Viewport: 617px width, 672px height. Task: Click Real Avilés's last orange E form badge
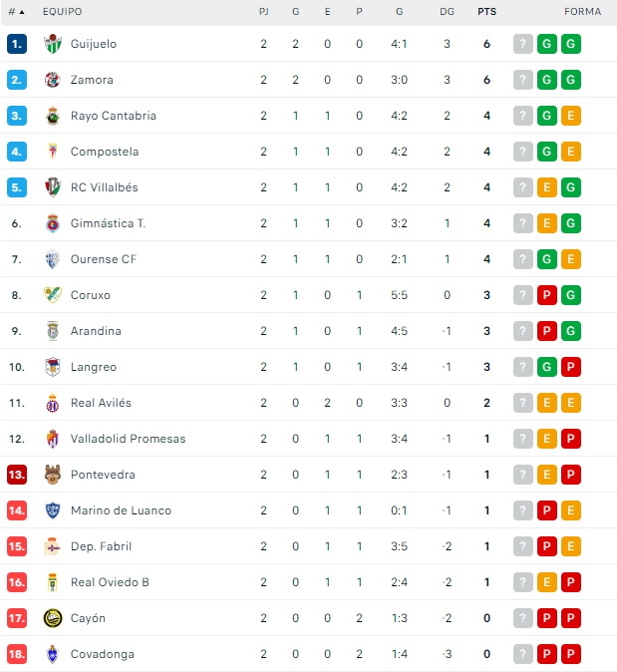(571, 403)
